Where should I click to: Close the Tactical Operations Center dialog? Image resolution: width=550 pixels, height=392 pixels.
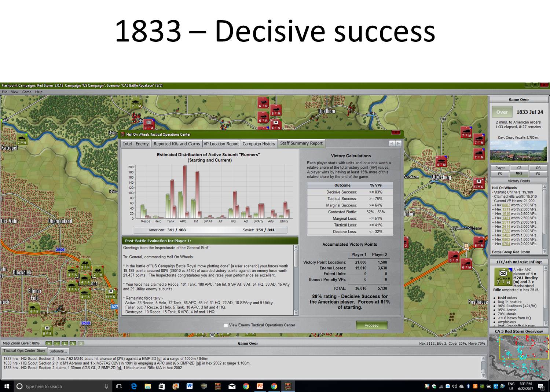396,132
